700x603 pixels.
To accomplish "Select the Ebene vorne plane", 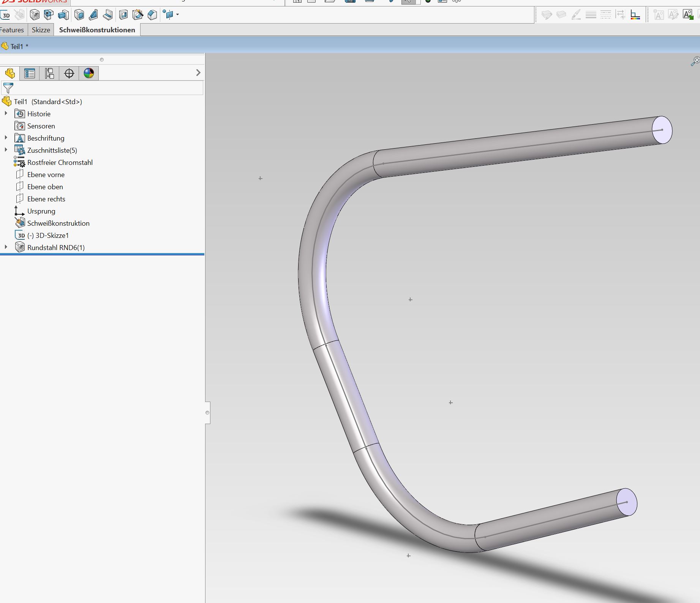I will tap(46, 175).
